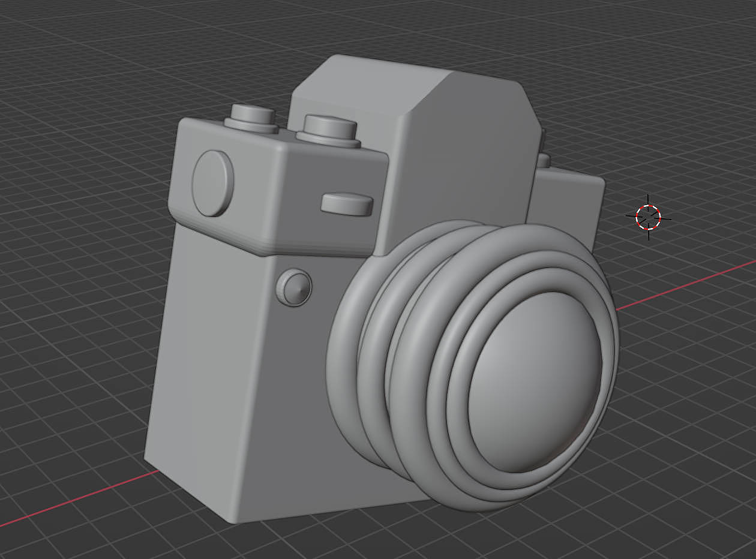Select the oval button under the right dial
The height and width of the screenshot is (559, 756).
pos(347,204)
